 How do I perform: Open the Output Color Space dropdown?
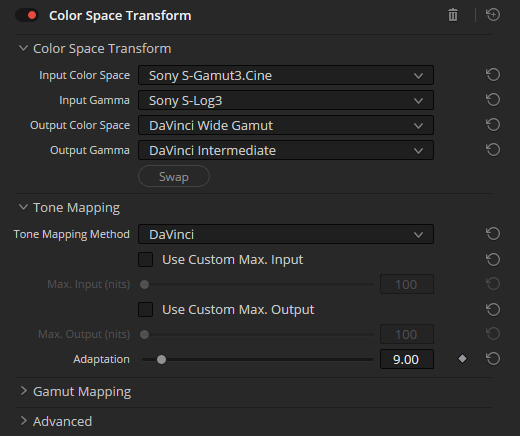pyautogui.click(x=286, y=125)
